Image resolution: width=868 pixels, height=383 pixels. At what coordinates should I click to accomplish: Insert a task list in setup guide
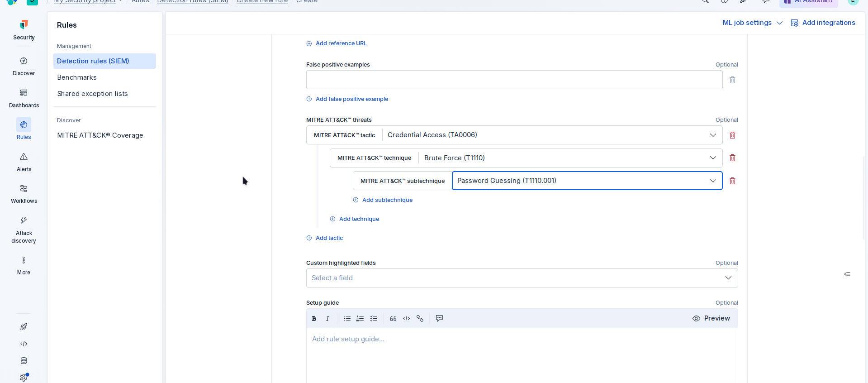click(374, 319)
